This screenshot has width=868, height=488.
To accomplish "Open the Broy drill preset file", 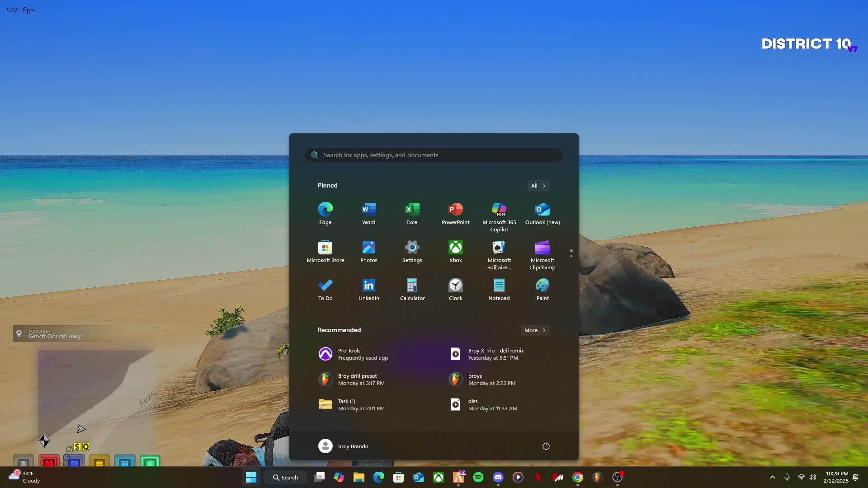I will click(368, 380).
